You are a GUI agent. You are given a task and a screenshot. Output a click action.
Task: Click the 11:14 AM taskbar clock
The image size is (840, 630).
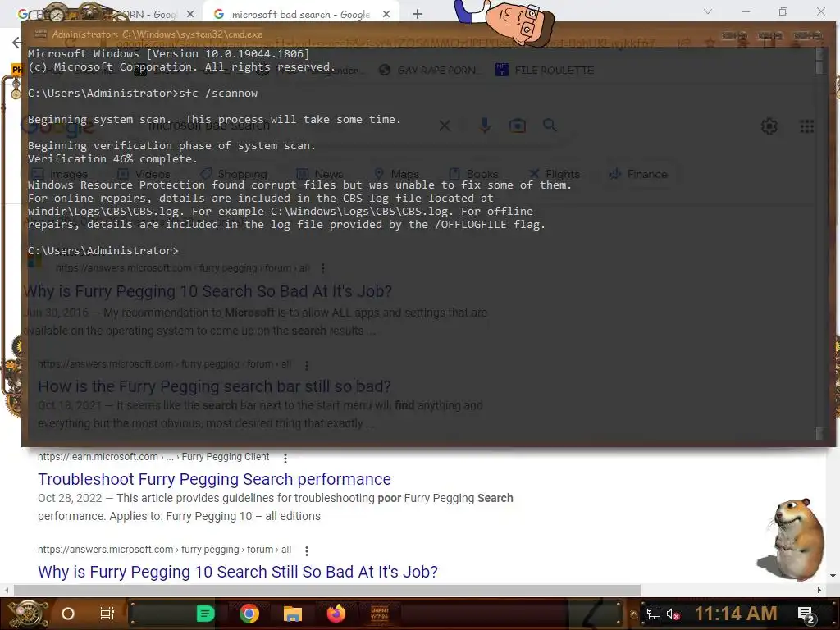tap(736, 614)
